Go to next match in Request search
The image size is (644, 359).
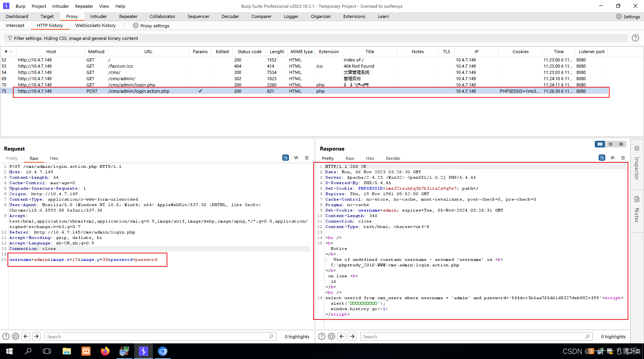pos(36,336)
